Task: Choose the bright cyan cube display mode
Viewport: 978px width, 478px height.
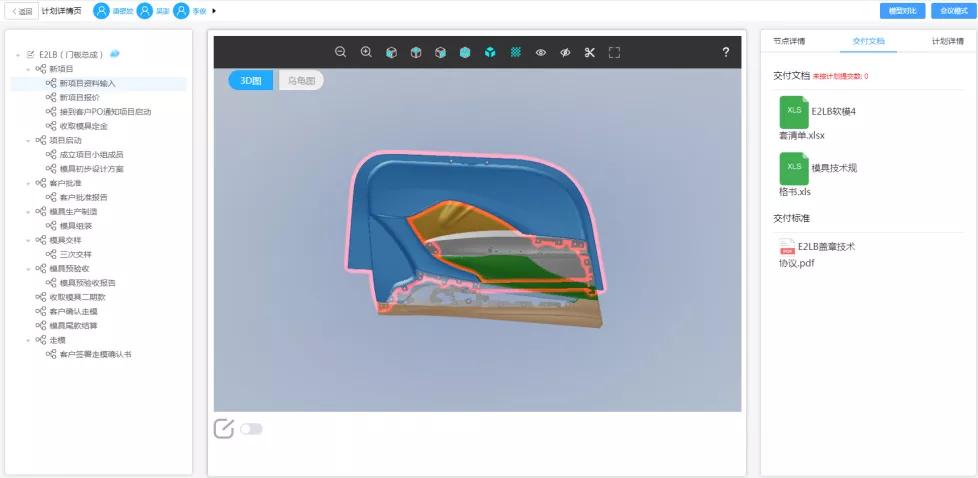Action: click(490, 52)
